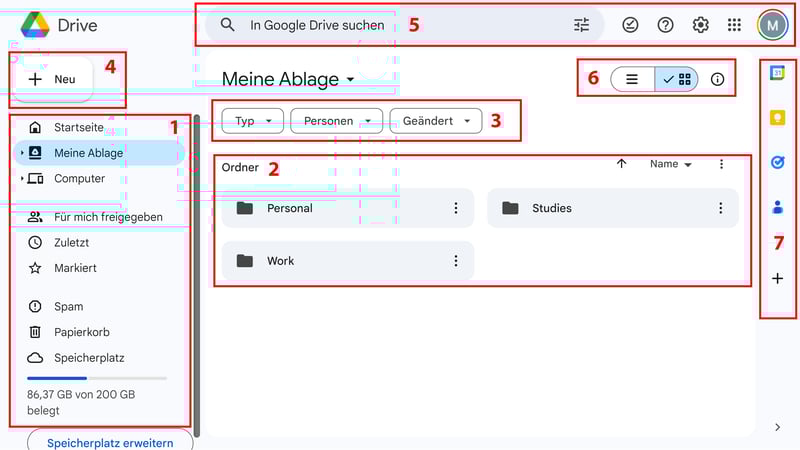Open Google Keep side panel
Viewport: 800px width, 450px height.
(777, 118)
